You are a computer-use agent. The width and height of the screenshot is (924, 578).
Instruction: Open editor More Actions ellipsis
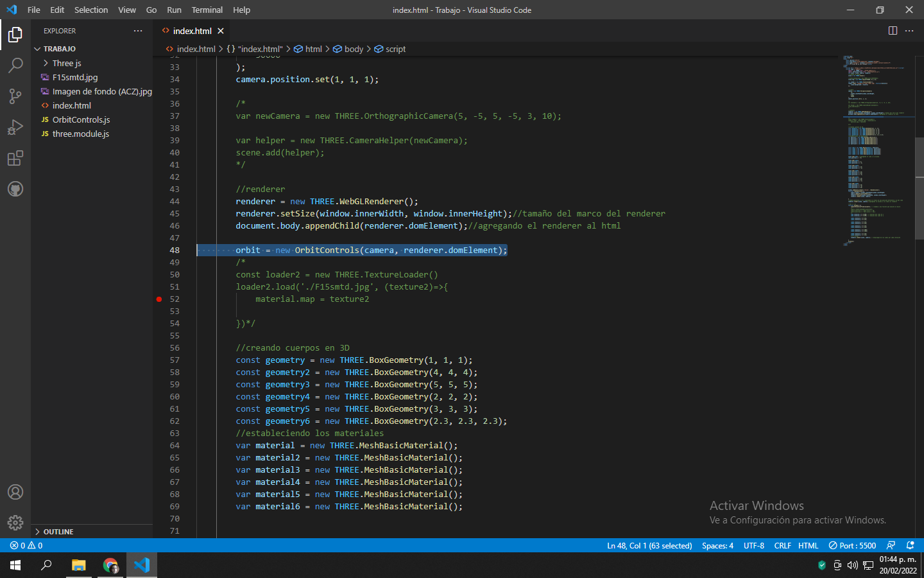coord(909,31)
